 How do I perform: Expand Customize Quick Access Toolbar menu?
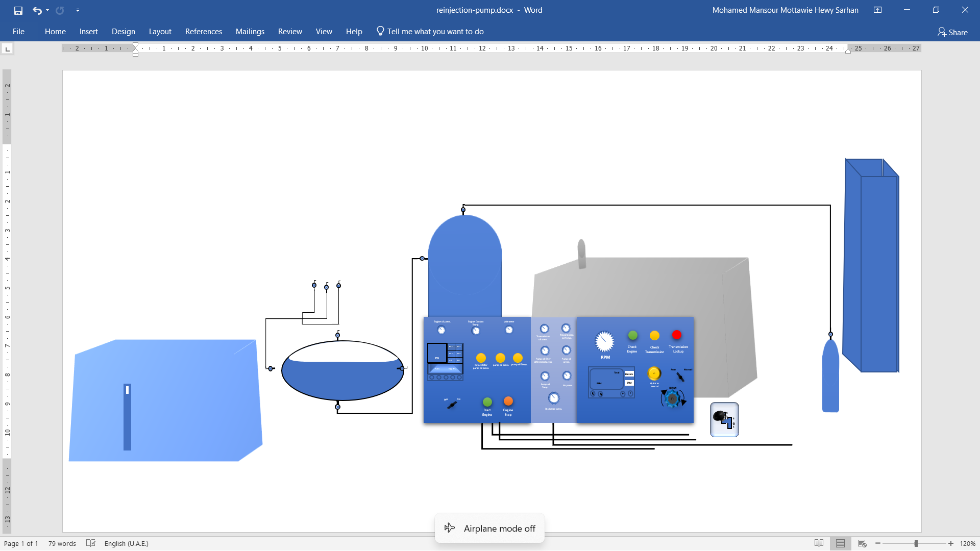click(78, 10)
